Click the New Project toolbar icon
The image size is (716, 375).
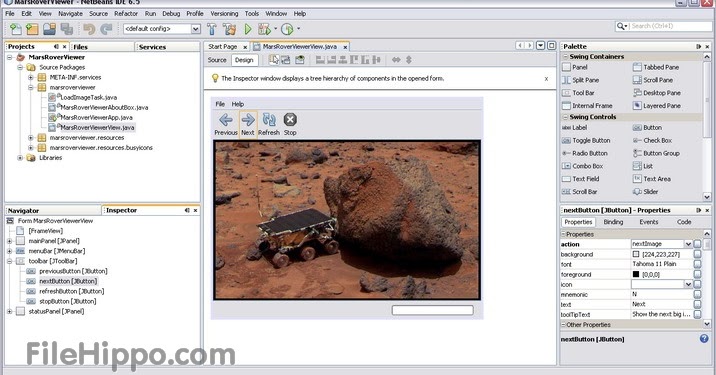(32, 29)
